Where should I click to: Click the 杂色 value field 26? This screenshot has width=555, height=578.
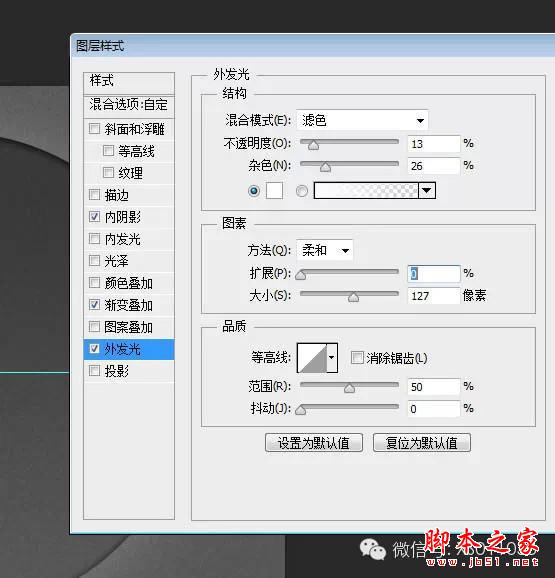coord(434,166)
